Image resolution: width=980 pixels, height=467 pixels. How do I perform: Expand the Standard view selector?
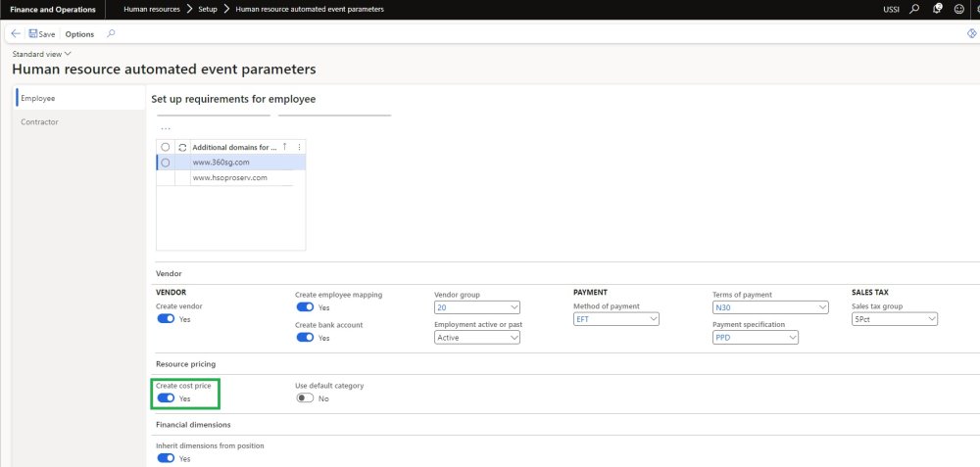(42, 54)
